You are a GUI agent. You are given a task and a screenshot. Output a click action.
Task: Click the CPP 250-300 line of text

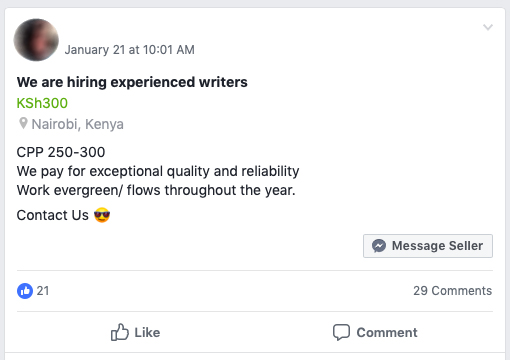click(x=61, y=152)
